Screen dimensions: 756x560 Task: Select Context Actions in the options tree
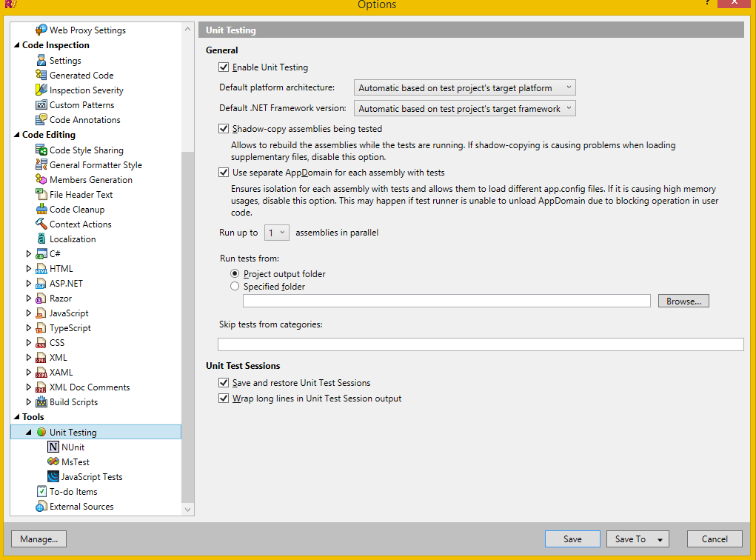click(x=80, y=224)
